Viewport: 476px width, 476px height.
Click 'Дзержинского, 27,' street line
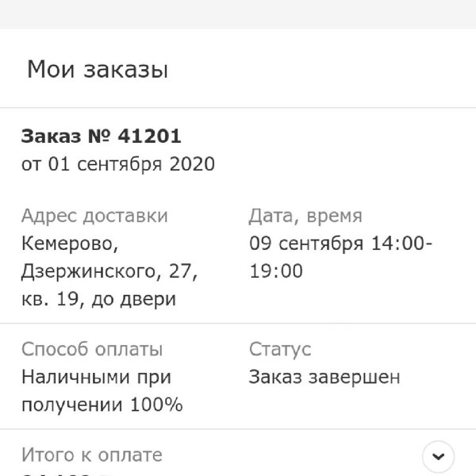[x=109, y=271]
